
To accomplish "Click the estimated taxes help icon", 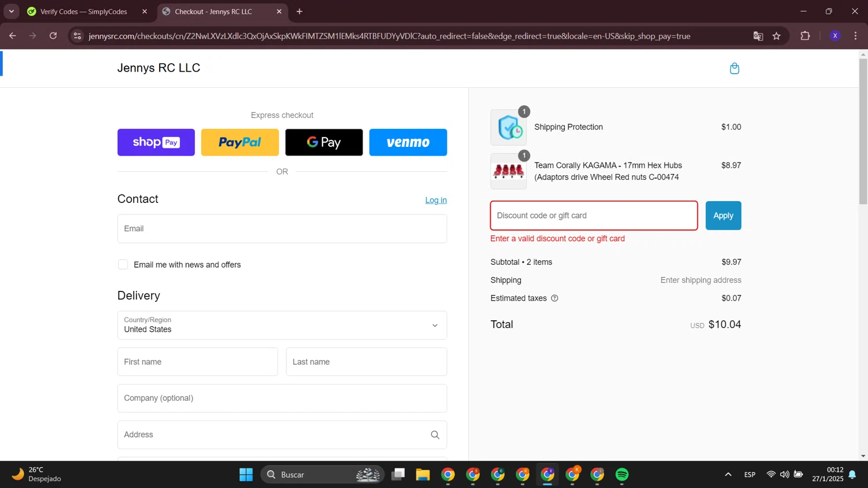I will coord(554,298).
